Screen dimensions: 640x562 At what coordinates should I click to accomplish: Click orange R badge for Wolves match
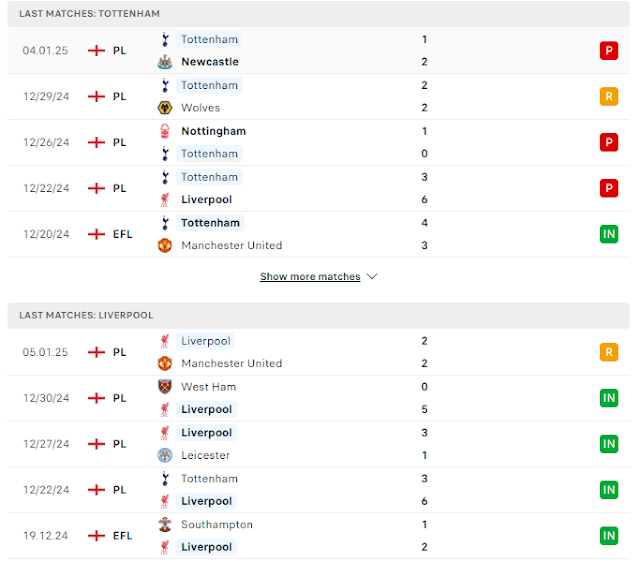(x=609, y=97)
